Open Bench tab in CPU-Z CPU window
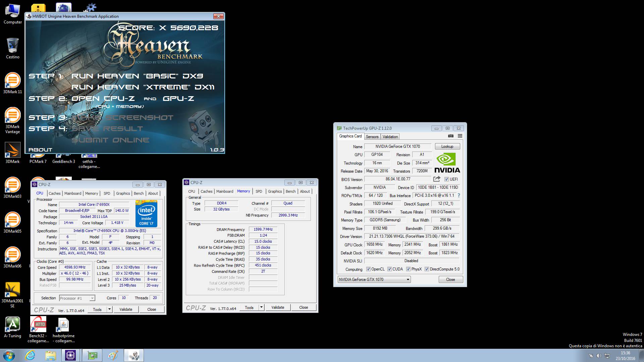The image size is (644, 362). coord(139,193)
